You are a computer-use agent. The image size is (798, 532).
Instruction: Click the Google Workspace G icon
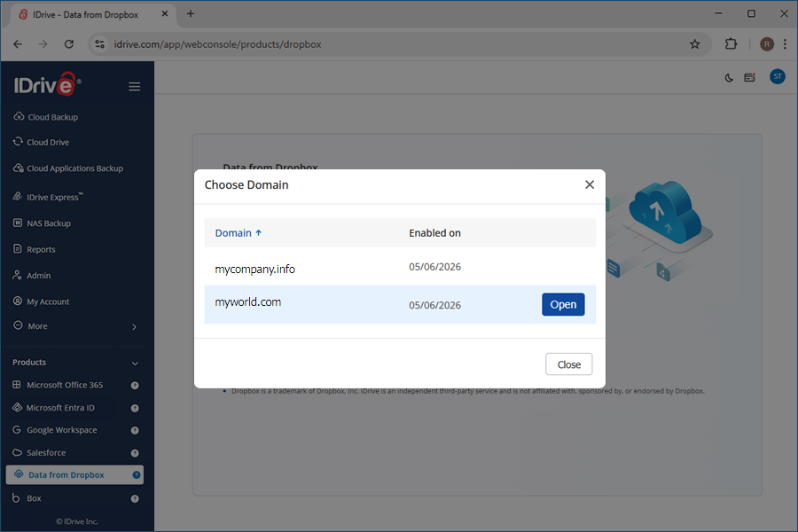point(18,430)
